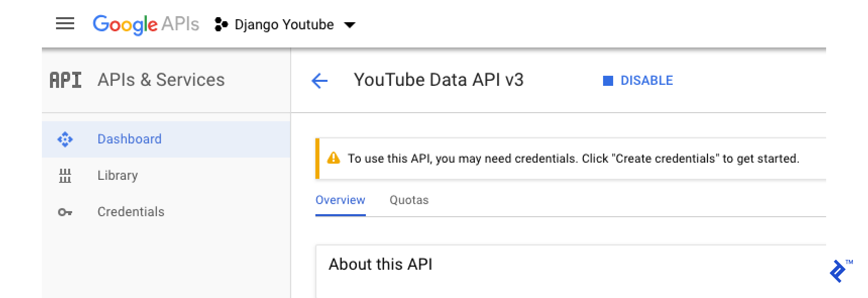Screen dimensions: 868x298
Task: Select the Dashboard compass icon in sidebar
Action: point(65,139)
